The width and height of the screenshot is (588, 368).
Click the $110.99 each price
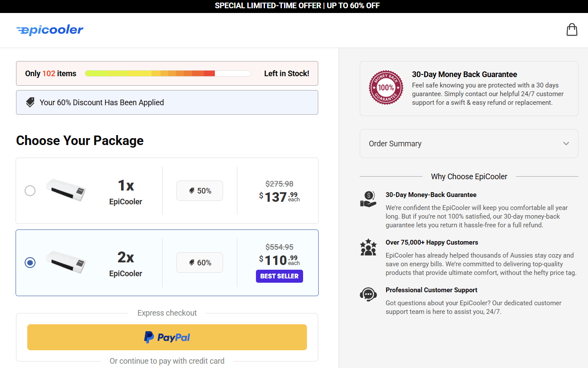click(x=279, y=260)
